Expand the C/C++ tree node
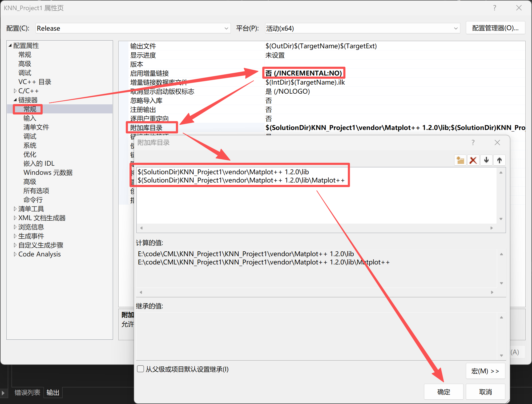This screenshot has width=532, height=404. (15, 91)
